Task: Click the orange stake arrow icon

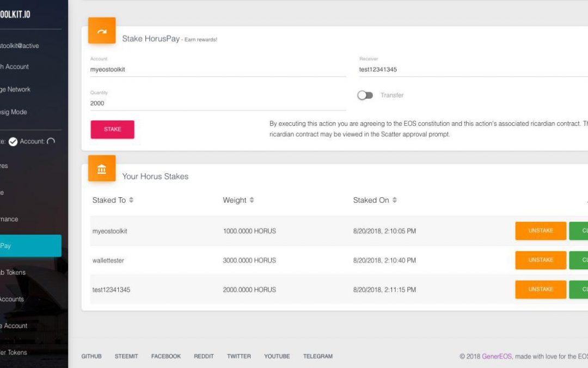Action: pos(102,31)
